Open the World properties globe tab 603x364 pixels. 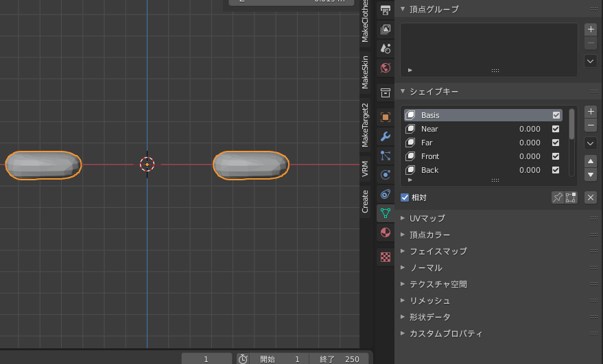[386, 68]
